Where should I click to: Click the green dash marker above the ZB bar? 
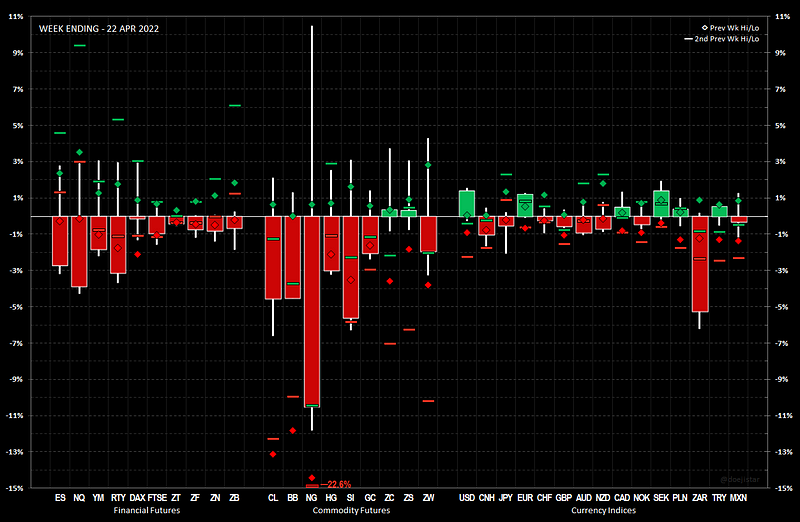pos(234,106)
